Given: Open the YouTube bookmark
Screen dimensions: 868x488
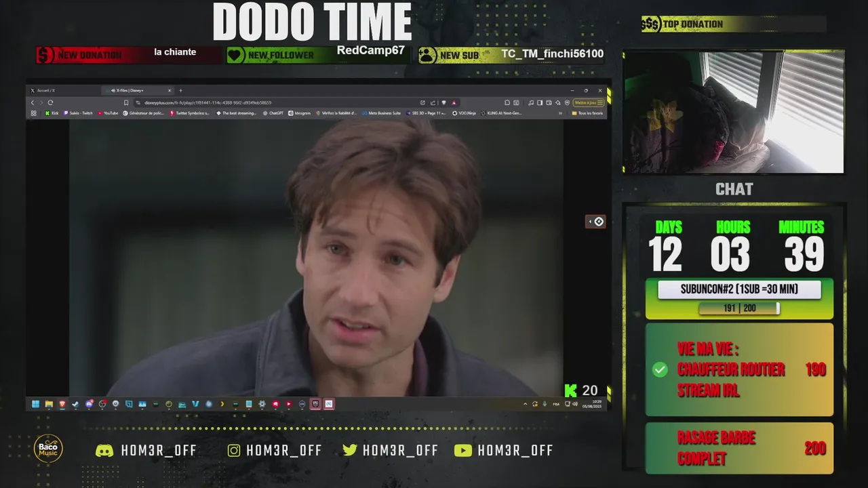Looking at the screenshot, I should pyautogui.click(x=108, y=113).
